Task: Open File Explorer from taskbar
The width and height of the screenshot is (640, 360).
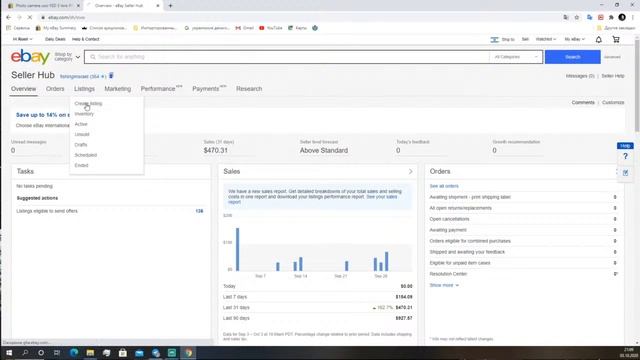Action: [x=90, y=353]
